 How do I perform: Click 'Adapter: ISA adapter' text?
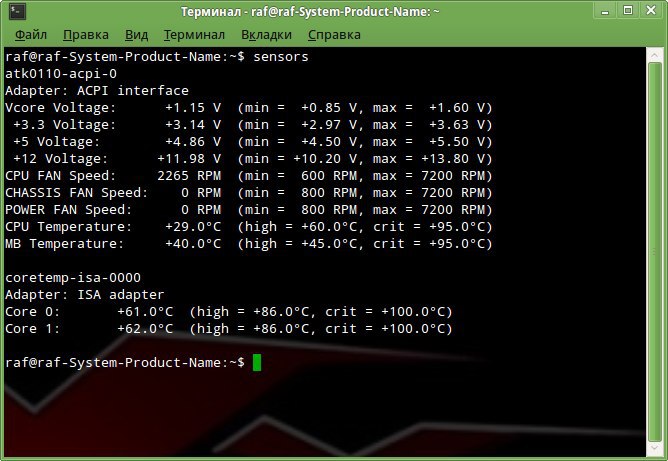click(x=84, y=295)
